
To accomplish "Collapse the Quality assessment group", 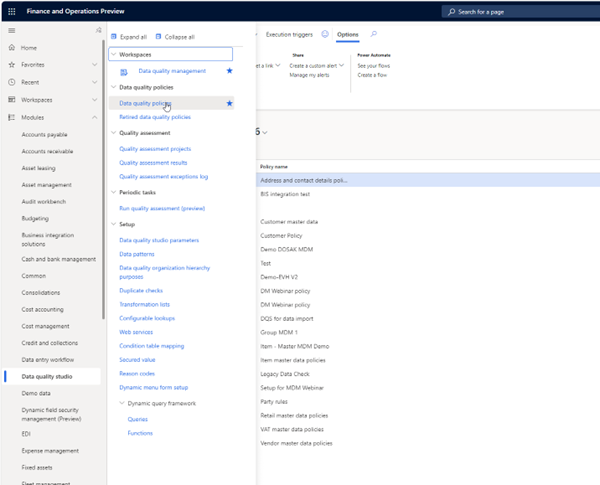I will (113, 133).
